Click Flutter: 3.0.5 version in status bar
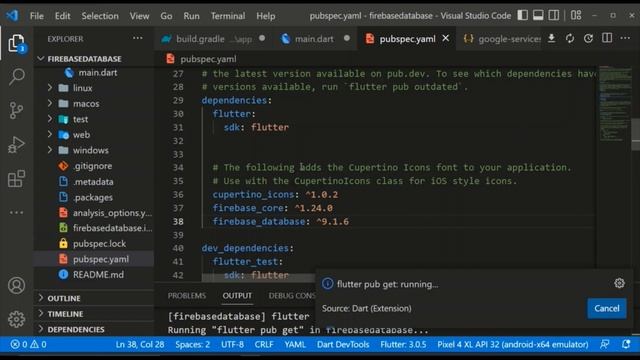 pos(403,344)
